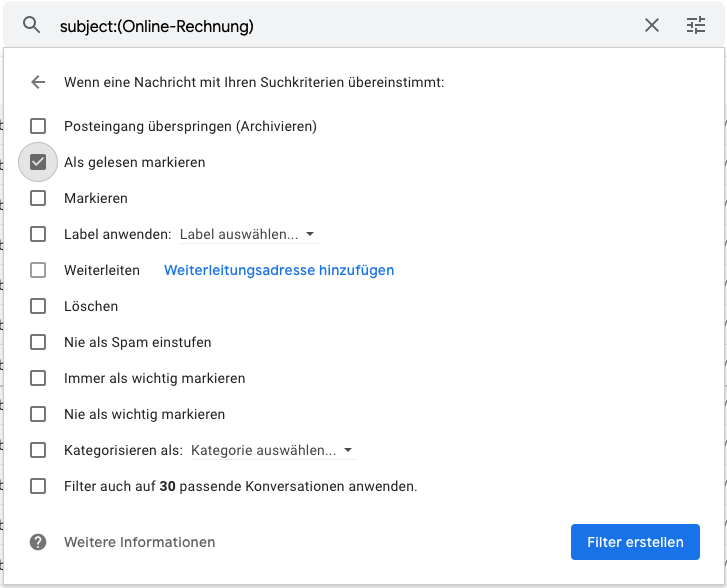Check Filter auch auf 30 passende Konversationen

click(38, 486)
